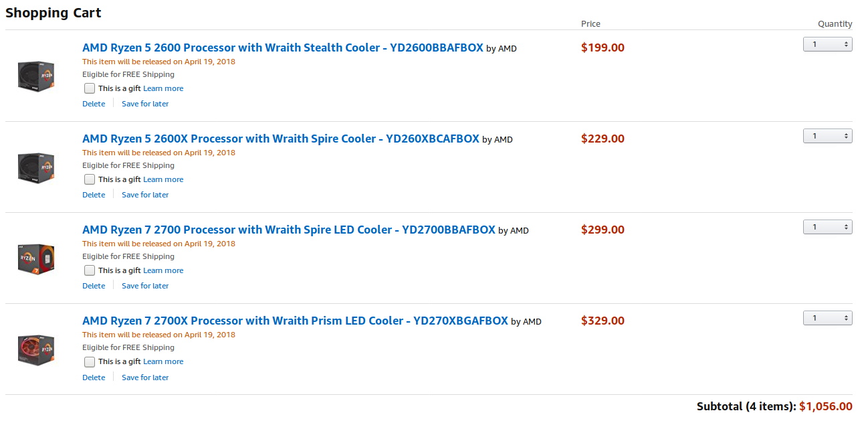Change quantity of Ryzen 5 2600X
The height and width of the screenshot is (423, 868).
pyautogui.click(x=827, y=136)
